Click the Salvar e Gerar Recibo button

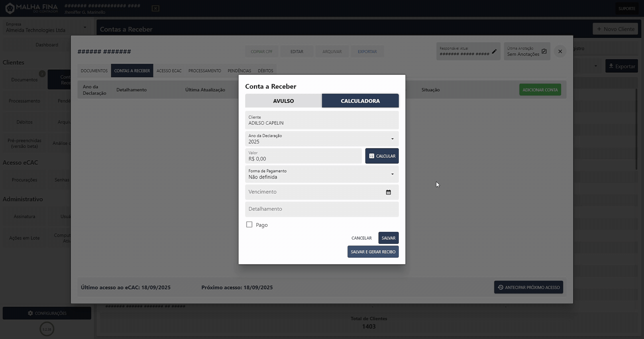373,252
